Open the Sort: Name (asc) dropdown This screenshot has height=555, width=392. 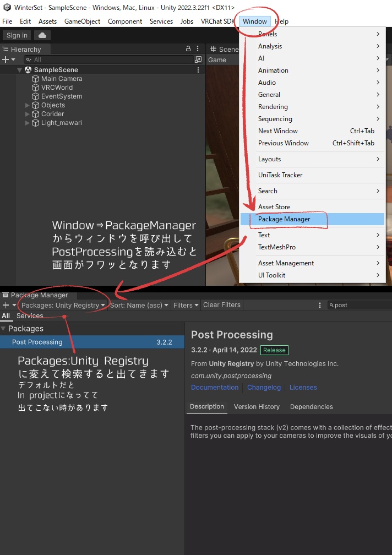139,305
